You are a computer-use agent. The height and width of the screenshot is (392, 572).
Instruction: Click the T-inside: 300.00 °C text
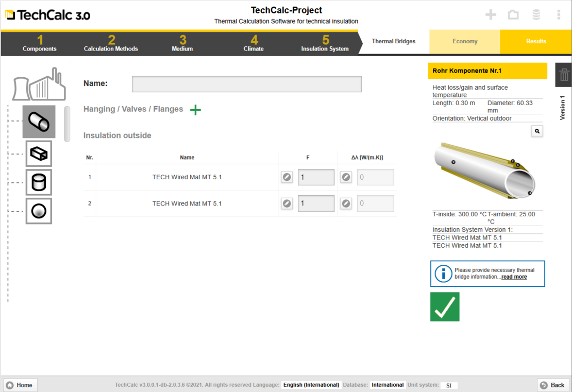click(x=460, y=214)
